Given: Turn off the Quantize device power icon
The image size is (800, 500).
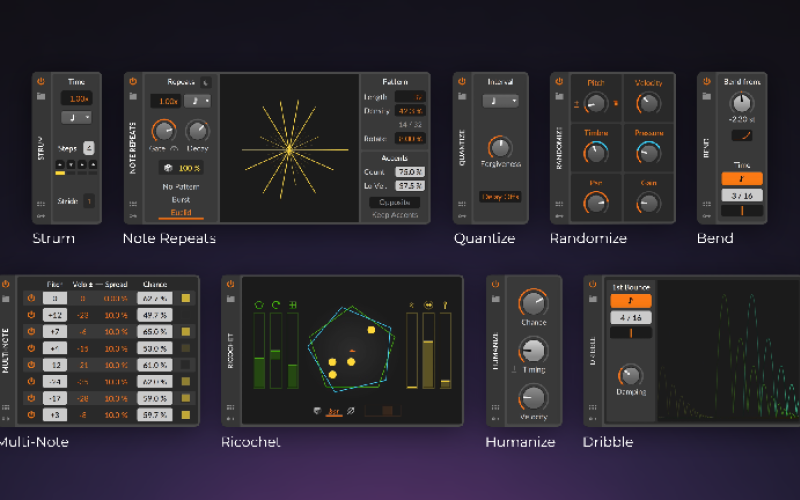Looking at the screenshot, I should (x=462, y=80).
